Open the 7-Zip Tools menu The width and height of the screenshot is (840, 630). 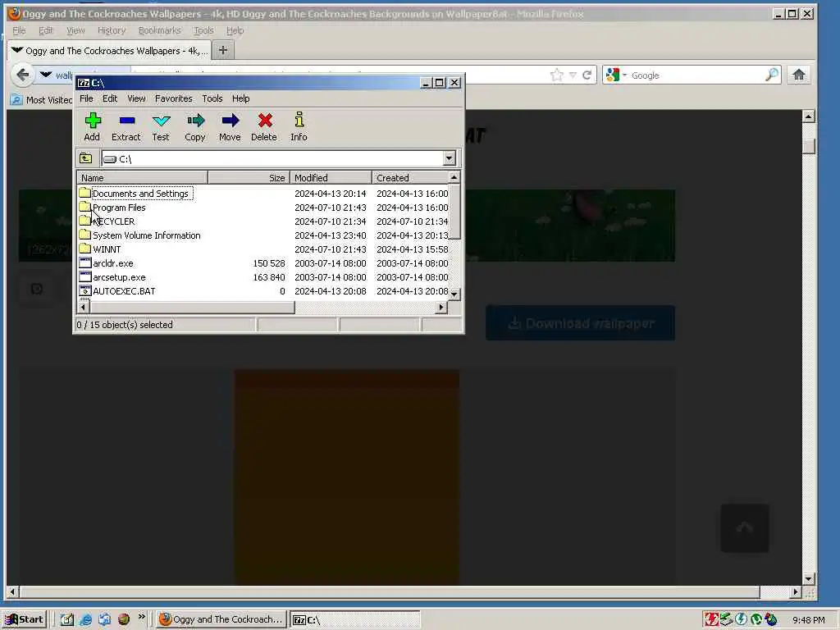pos(212,98)
